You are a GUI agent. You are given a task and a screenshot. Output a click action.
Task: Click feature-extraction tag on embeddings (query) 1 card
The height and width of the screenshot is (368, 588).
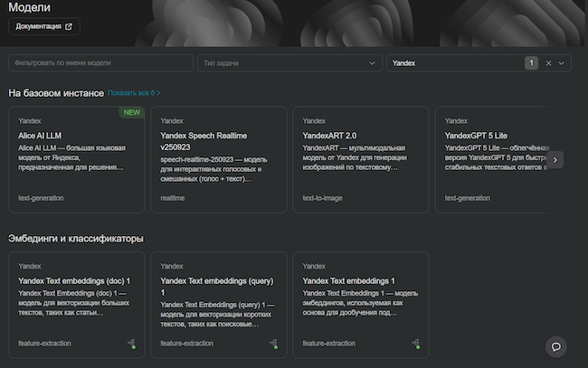pos(186,344)
